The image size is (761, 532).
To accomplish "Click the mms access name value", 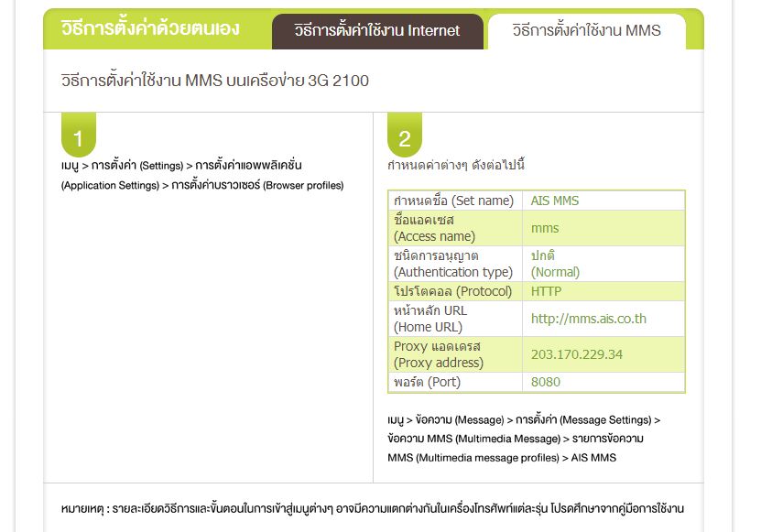I will coord(545,228).
